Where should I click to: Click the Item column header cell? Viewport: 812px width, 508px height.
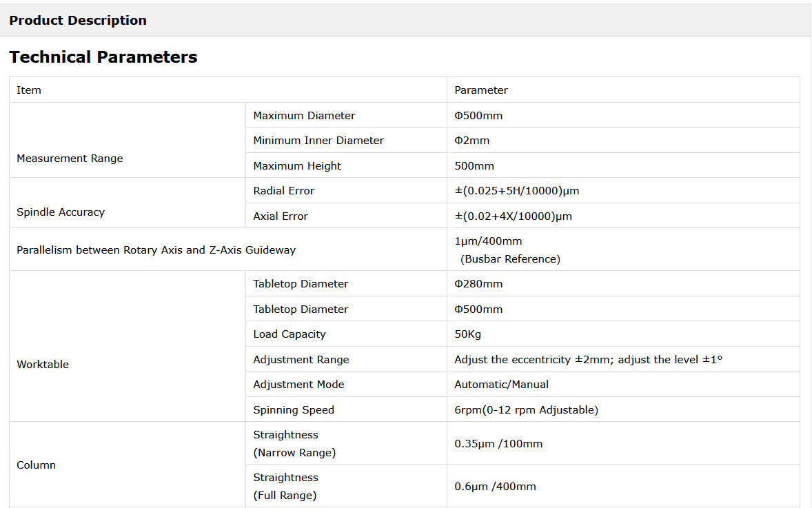click(29, 90)
